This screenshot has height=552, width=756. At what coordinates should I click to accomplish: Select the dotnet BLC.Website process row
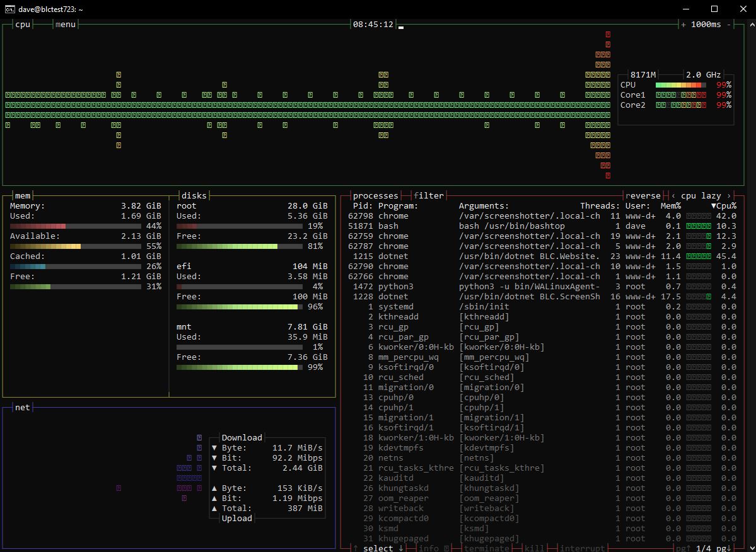pyautogui.click(x=542, y=256)
